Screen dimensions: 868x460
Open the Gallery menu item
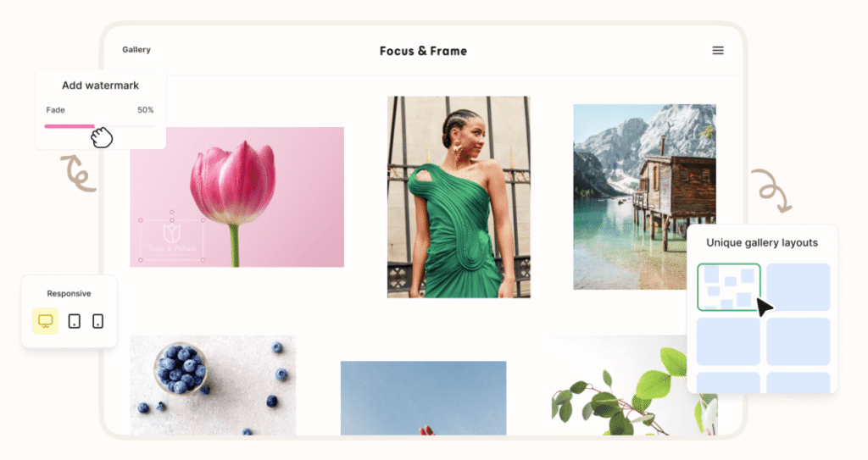coord(136,49)
